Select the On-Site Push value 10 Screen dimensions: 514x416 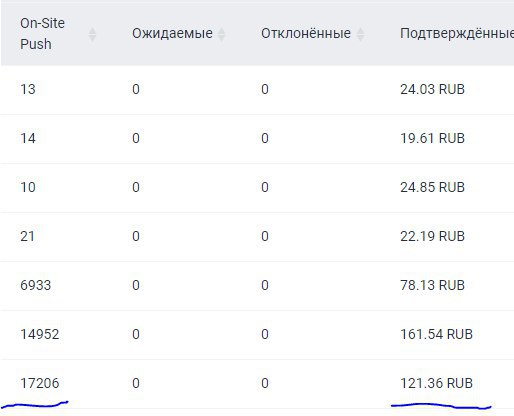coord(28,187)
